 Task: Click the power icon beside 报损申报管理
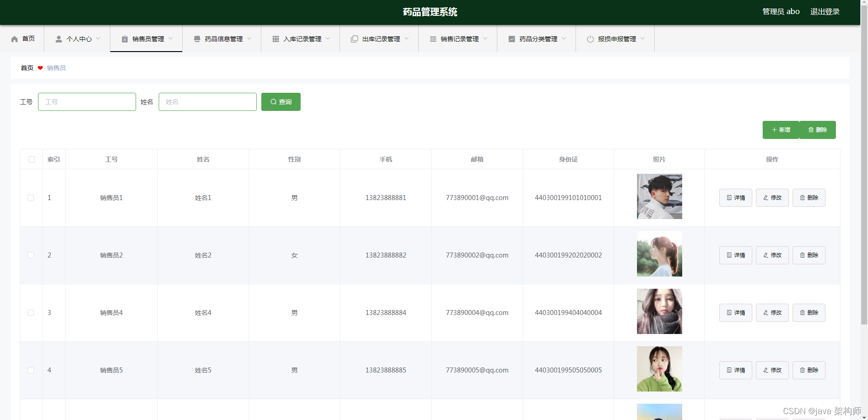(590, 39)
